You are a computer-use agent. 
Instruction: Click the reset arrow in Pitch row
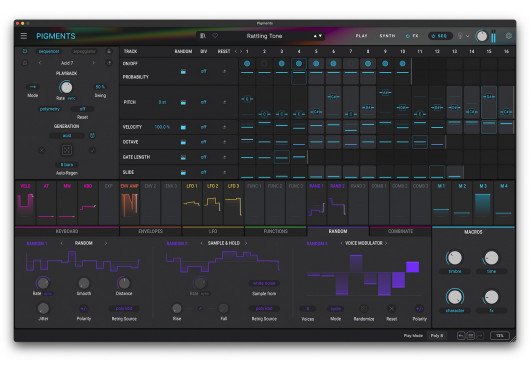pyautogui.click(x=224, y=102)
